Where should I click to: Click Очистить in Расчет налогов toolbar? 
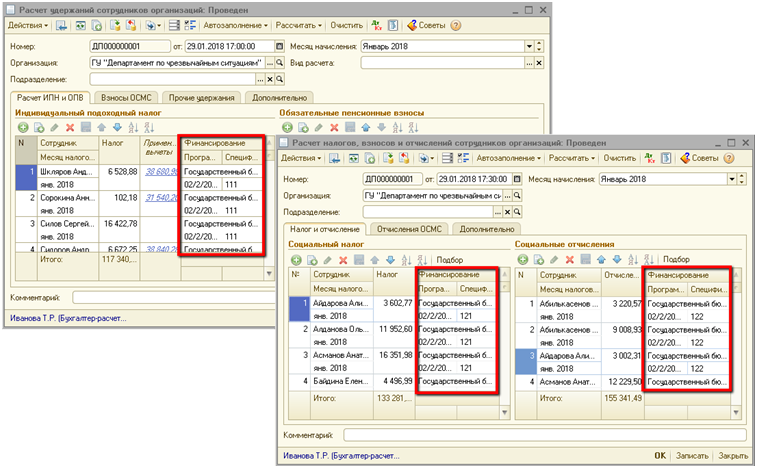(x=620, y=158)
